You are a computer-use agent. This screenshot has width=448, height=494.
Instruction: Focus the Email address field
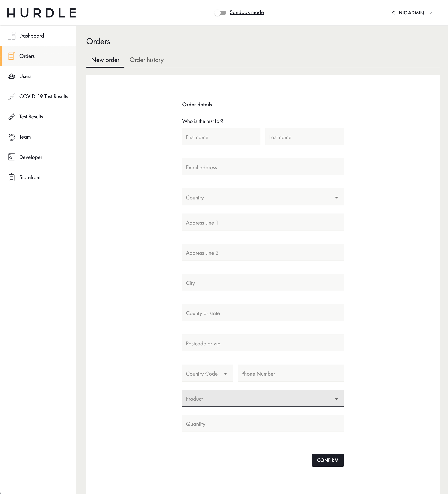pyautogui.click(x=263, y=167)
